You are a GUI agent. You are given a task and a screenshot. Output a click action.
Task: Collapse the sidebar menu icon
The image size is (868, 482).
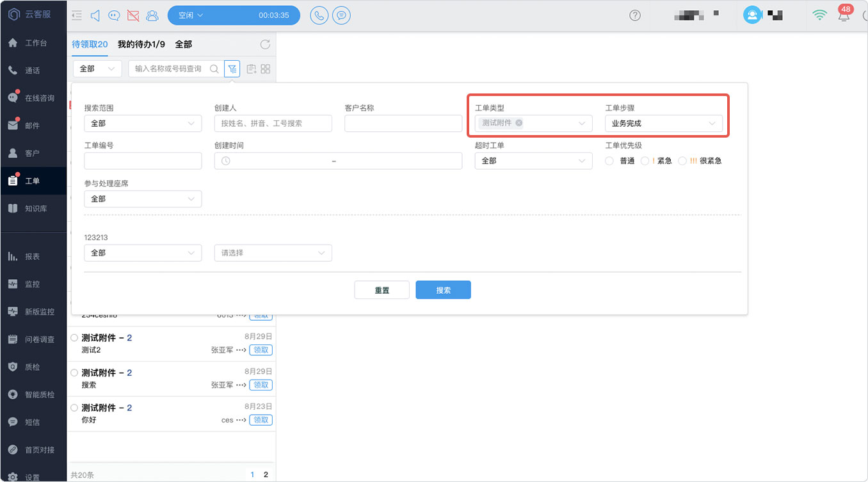pyautogui.click(x=77, y=15)
